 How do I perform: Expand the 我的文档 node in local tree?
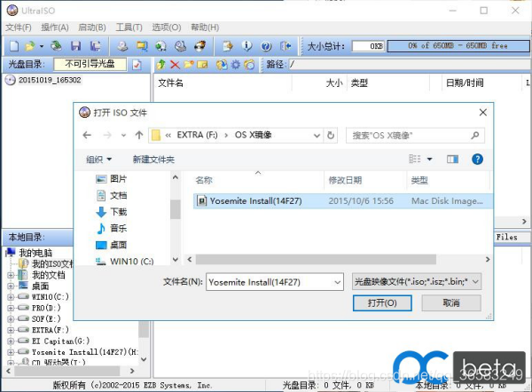point(11,275)
